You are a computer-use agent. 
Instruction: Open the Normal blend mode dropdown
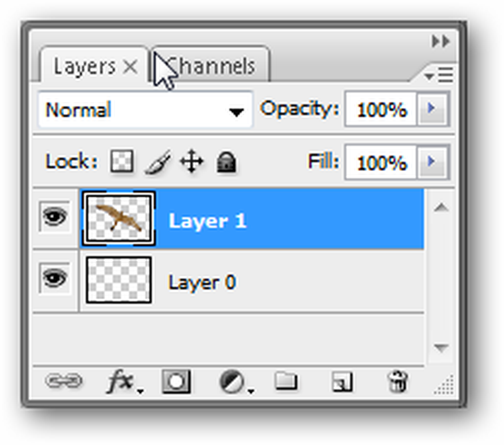tap(145, 110)
